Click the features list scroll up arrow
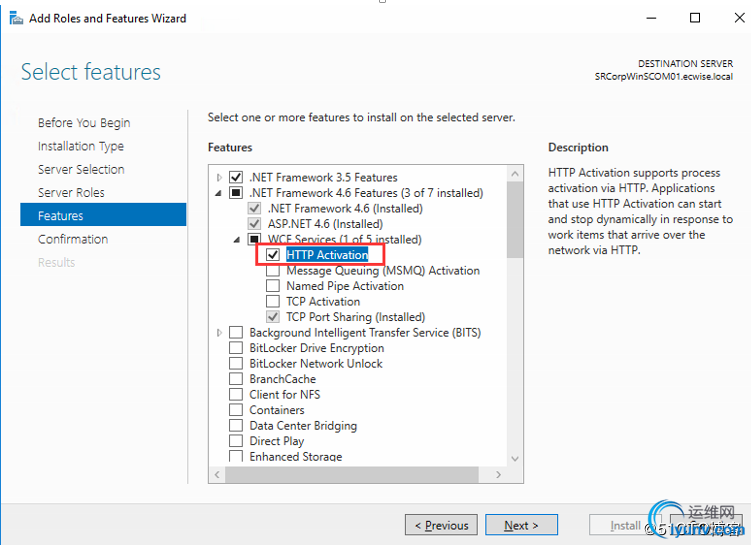Screen dimensions: 751x546 coord(515,174)
